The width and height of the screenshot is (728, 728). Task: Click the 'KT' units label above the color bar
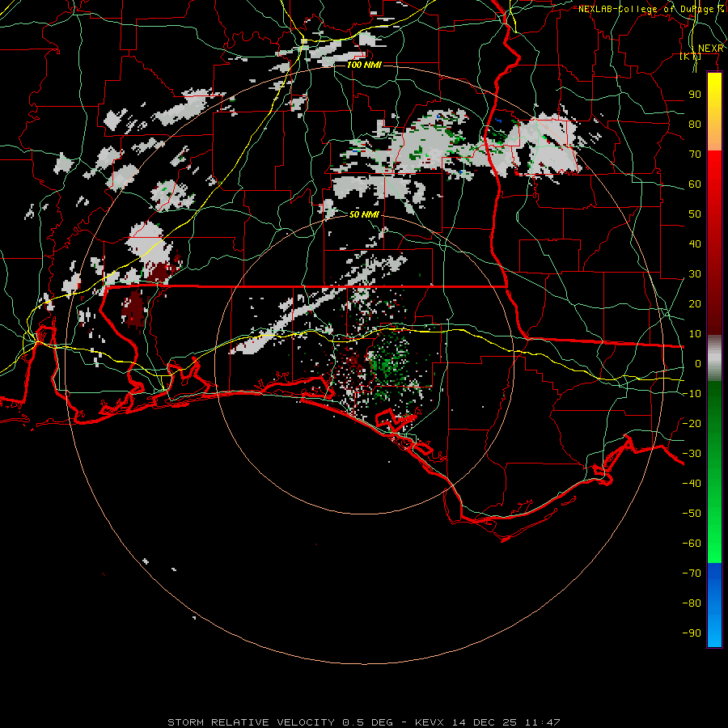[691, 56]
